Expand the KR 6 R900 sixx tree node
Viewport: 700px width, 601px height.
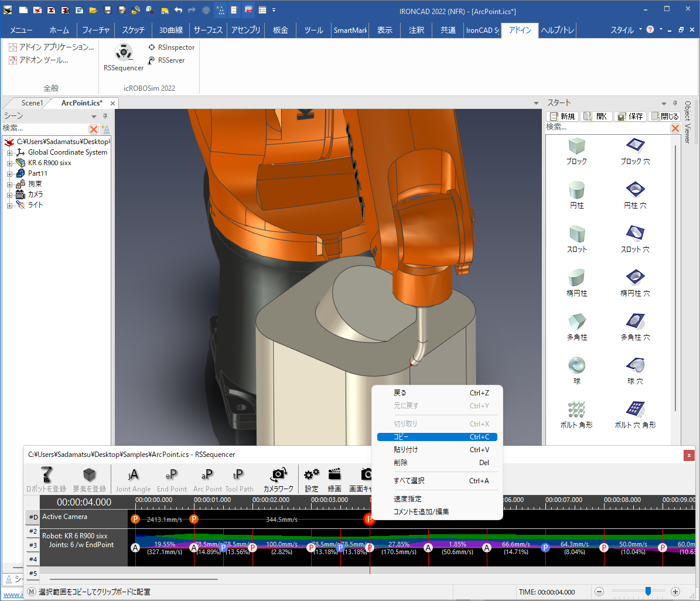point(10,163)
